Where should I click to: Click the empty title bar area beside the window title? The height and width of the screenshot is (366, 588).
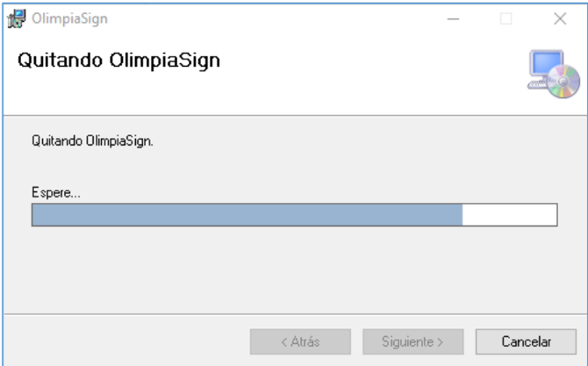263,19
